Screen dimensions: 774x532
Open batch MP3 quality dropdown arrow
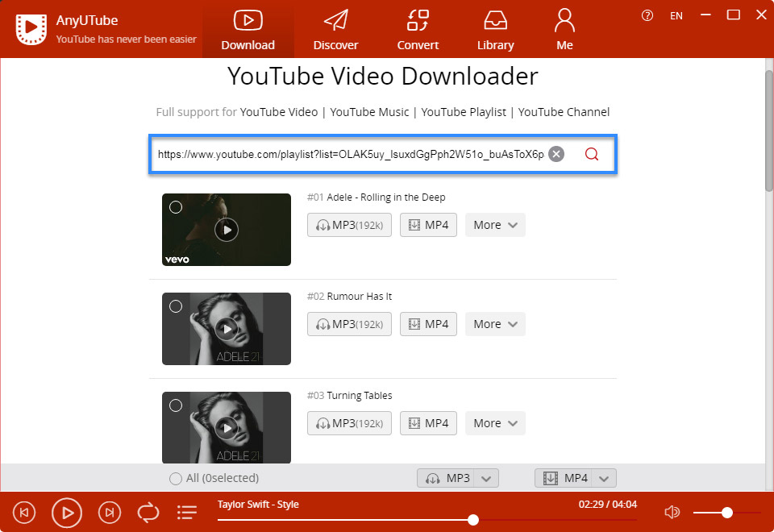tap(486, 478)
